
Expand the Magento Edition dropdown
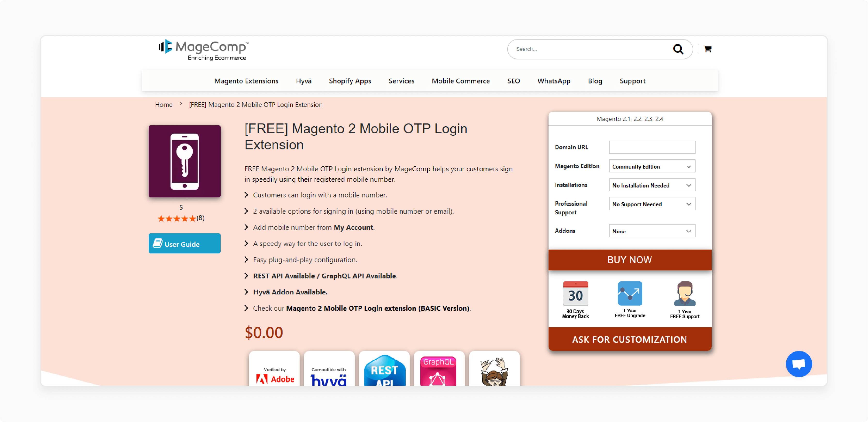(x=651, y=166)
